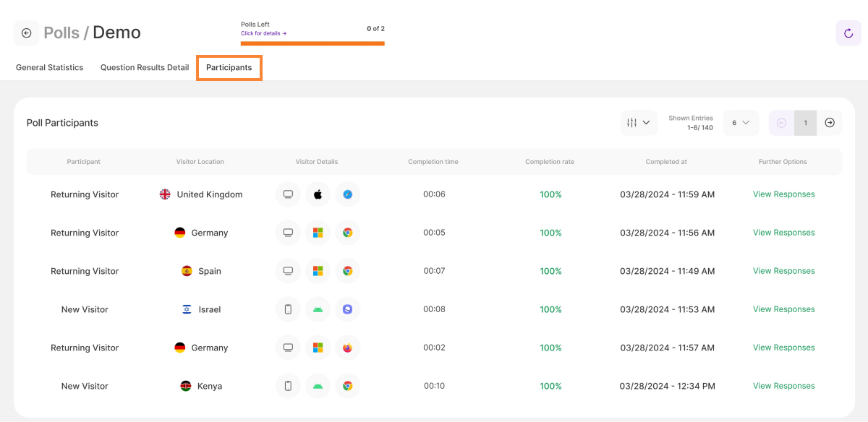Image resolution: width=868 pixels, height=422 pixels.
Task: Click the Windows icon in the Spain row
Action: (318, 271)
